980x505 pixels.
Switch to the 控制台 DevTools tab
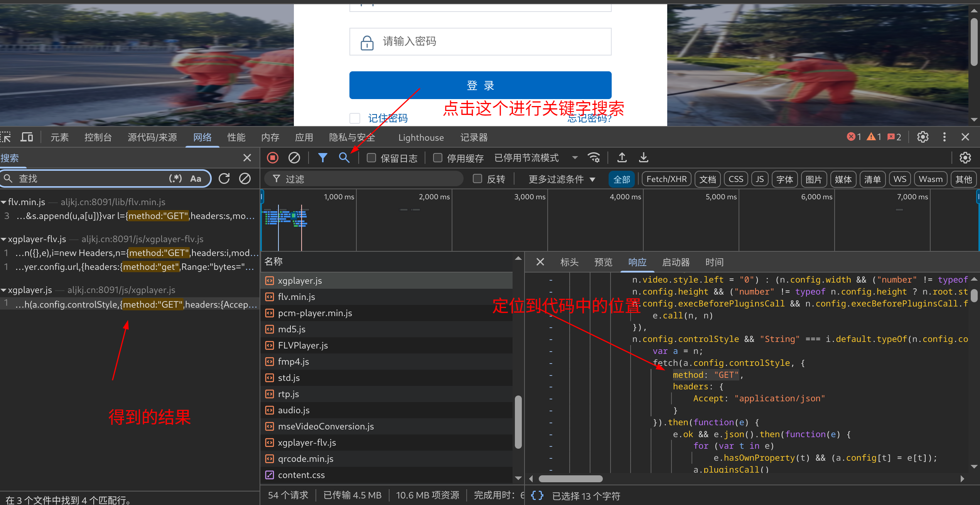click(x=98, y=138)
